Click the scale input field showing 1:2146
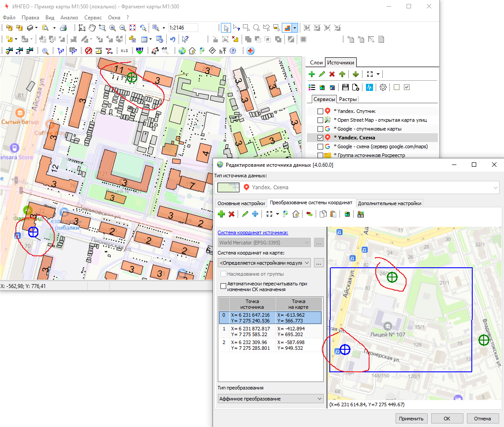Viewport: 504px width, 427px height. point(183,28)
